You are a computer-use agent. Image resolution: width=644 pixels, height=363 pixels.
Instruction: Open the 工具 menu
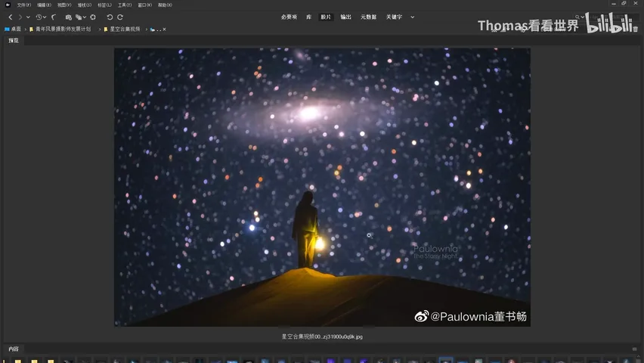coord(125,5)
